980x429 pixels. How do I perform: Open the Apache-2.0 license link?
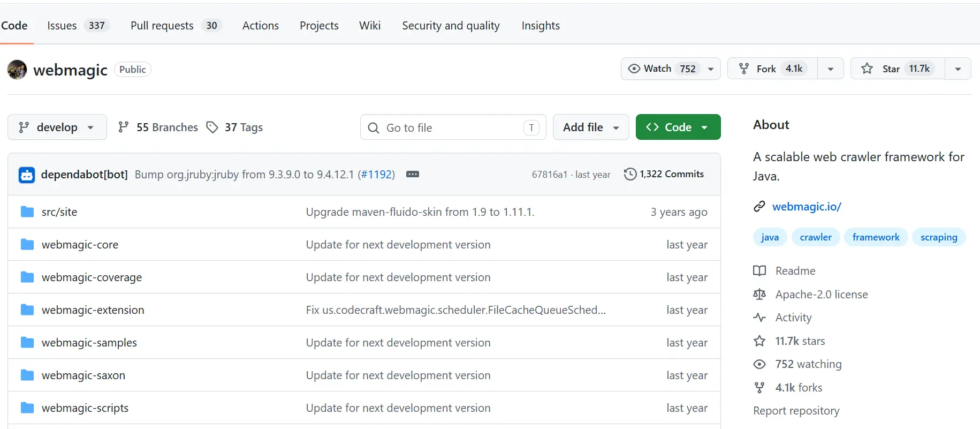click(x=822, y=295)
